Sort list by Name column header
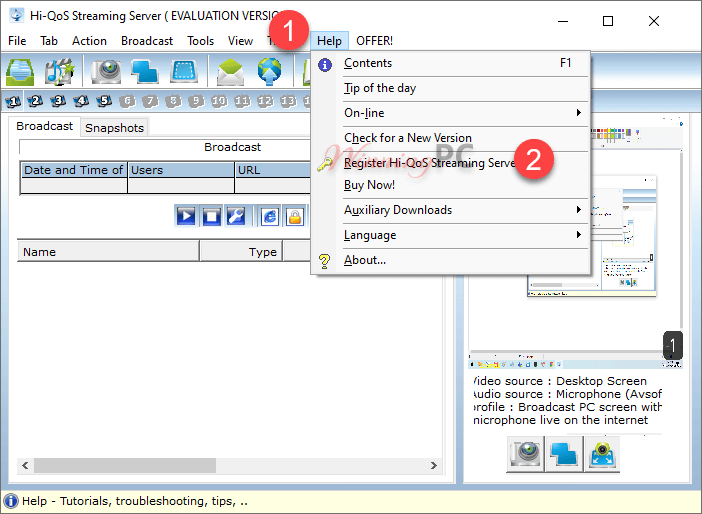This screenshot has width=702, height=514. [108, 252]
